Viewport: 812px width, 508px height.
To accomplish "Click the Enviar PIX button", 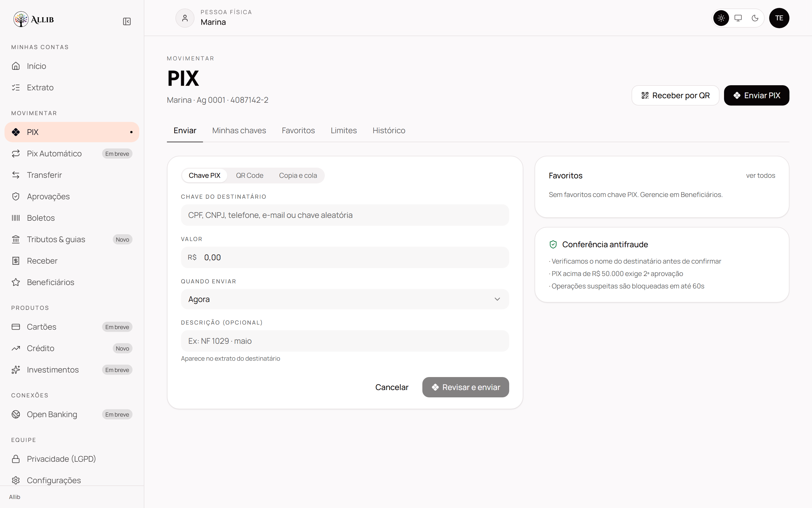I will click(757, 95).
